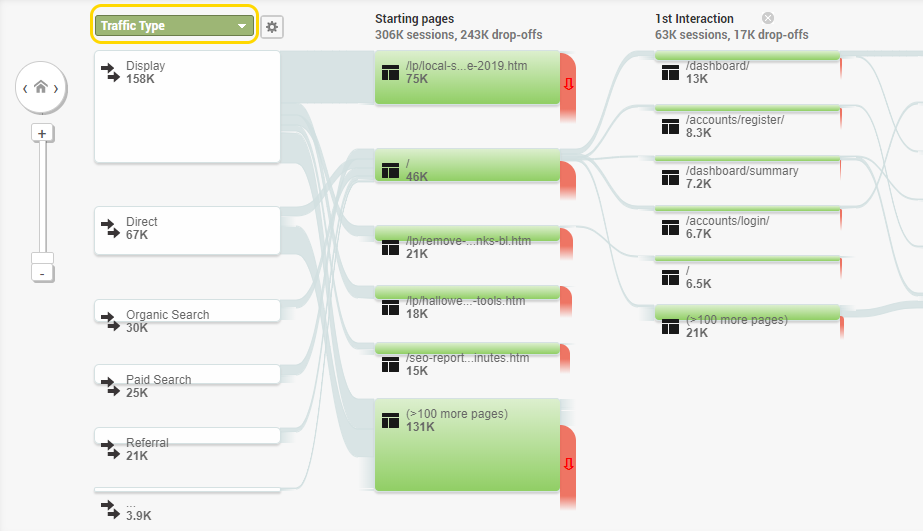Click the /seo-report...inutes.htm page node

(x=467, y=349)
